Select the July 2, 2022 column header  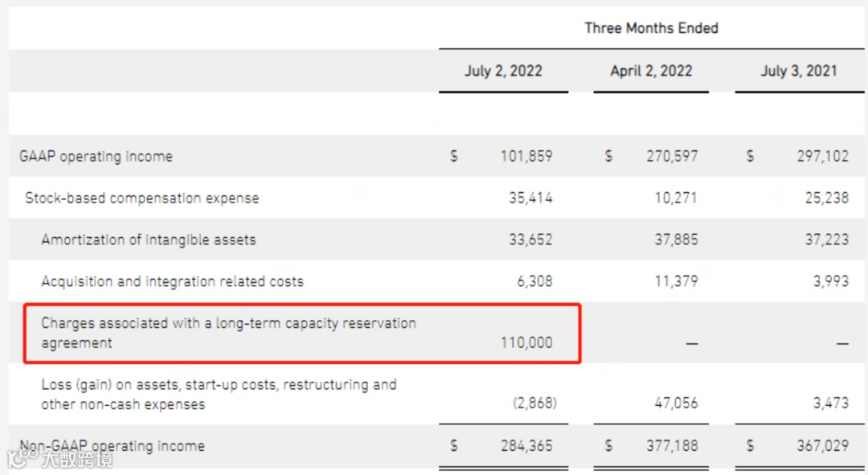(503, 71)
